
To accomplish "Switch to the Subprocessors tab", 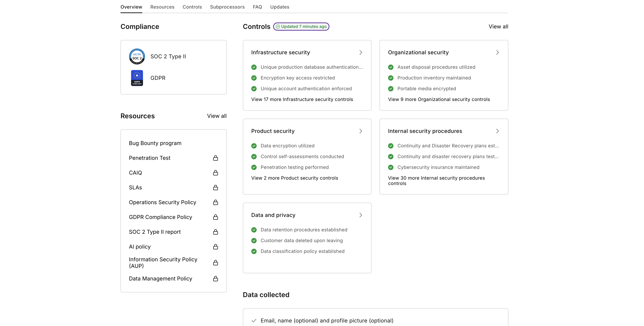I will [x=227, y=7].
